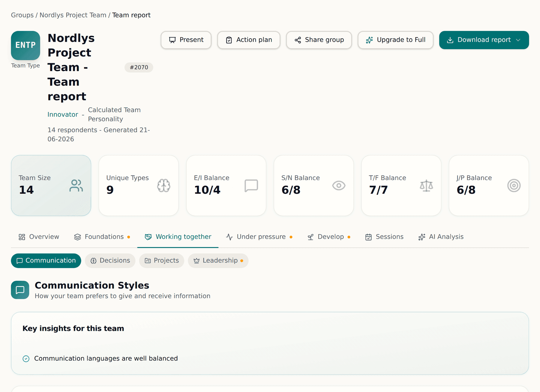Click the check circle icon beside balanced insight
The image size is (540, 392).
pos(26,359)
